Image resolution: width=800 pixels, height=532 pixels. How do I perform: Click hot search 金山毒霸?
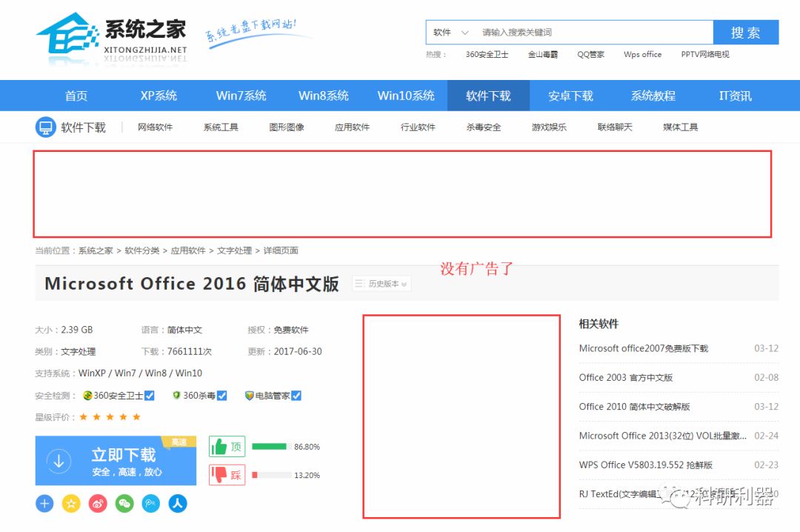click(543, 55)
